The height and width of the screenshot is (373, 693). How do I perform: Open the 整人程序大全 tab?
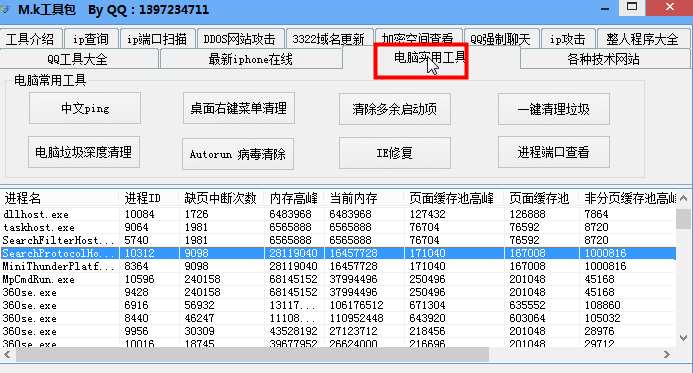pos(643,38)
